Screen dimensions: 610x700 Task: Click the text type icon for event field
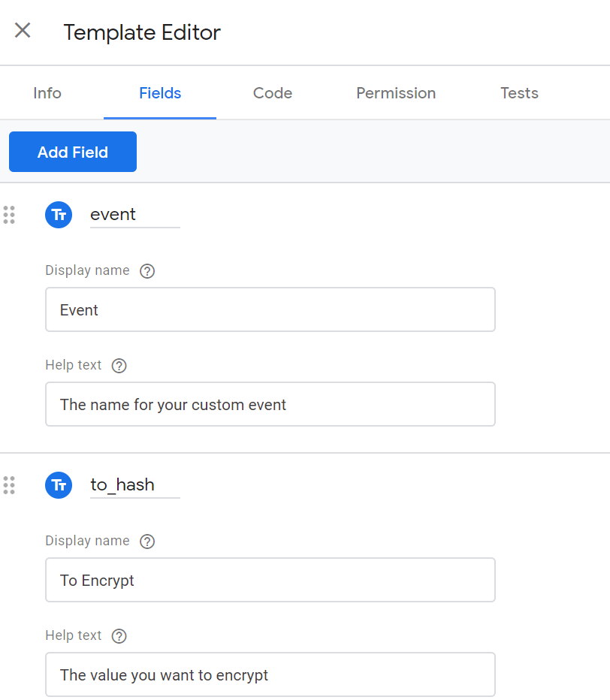tap(59, 215)
